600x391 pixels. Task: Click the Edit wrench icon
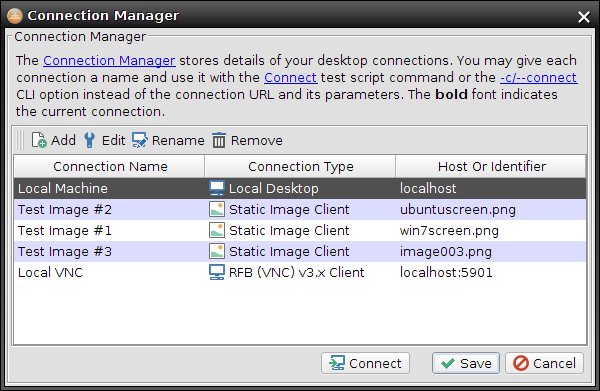coord(90,140)
